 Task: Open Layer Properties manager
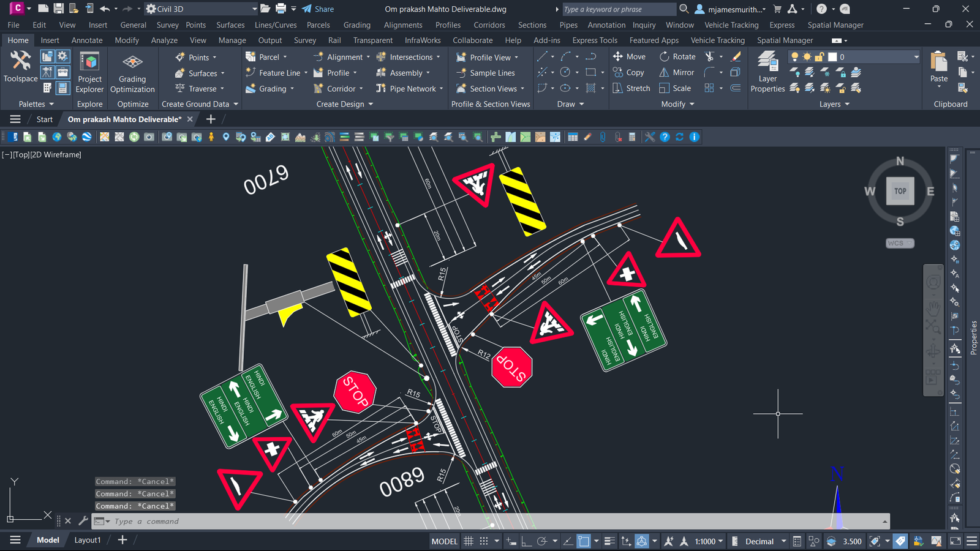(x=767, y=72)
